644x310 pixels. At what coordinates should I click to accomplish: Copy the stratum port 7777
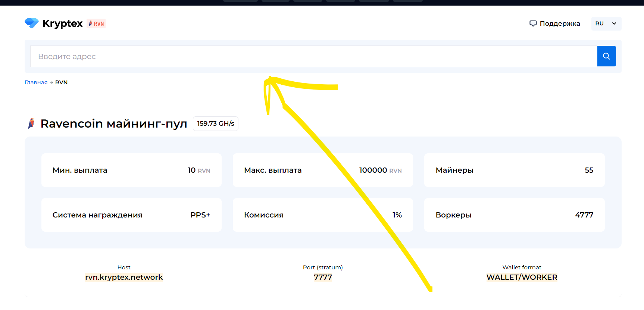pyautogui.click(x=323, y=277)
